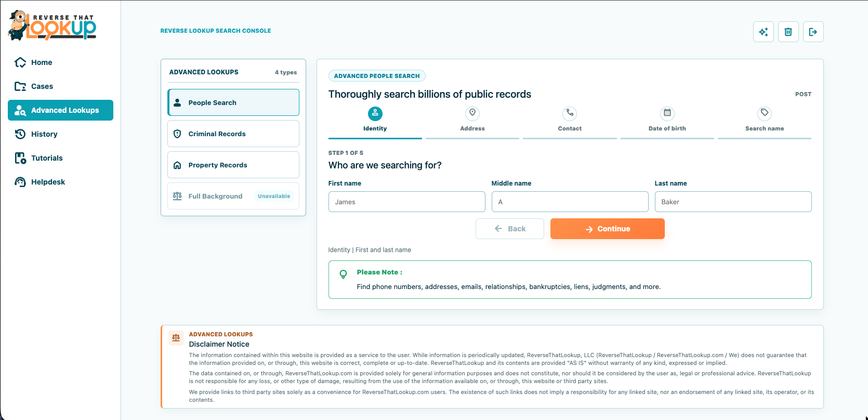Screen dimensions: 868x420
Task: Click the Full Background lookup option
Action: (x=233, y=196)
